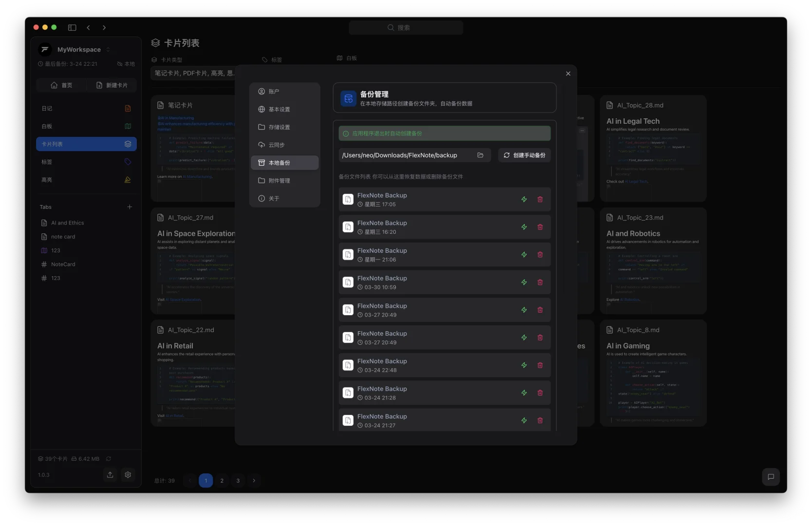Open 高亮 in sidebar
This screenshot has height=526, width=812.
pyautogui.click(x=86, y=180)
